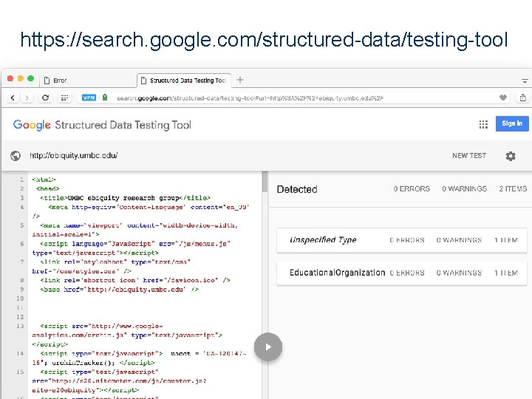Go back using the browser back arrow

click(13, 98)
